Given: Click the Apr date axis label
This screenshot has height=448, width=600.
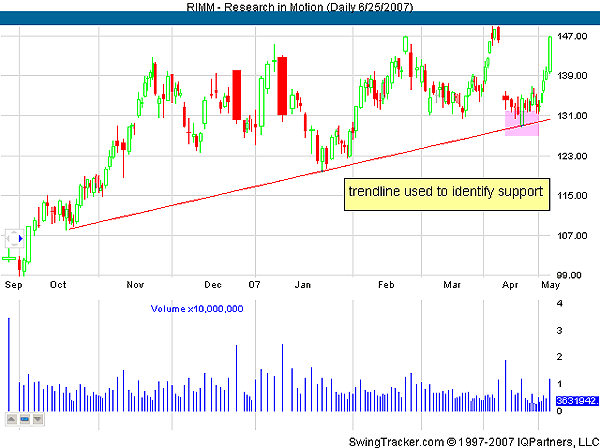Looking at the screenshot, I should 510,285.
